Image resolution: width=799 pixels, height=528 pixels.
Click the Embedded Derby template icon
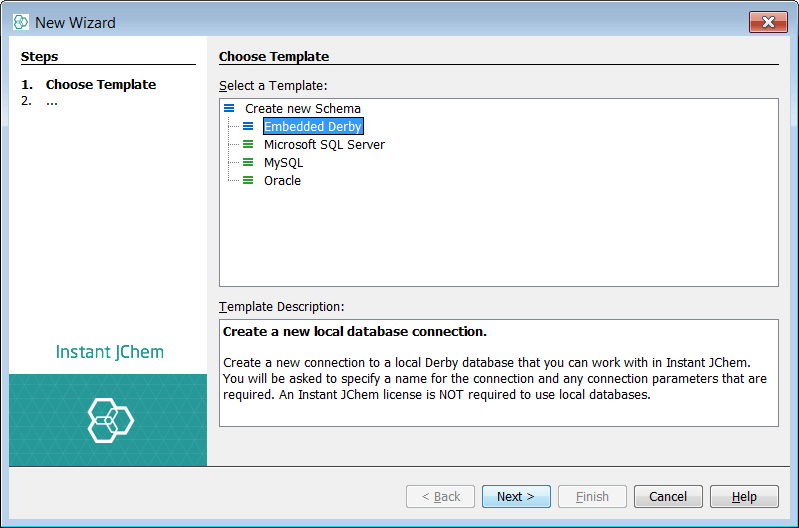[x=248, y=127]
